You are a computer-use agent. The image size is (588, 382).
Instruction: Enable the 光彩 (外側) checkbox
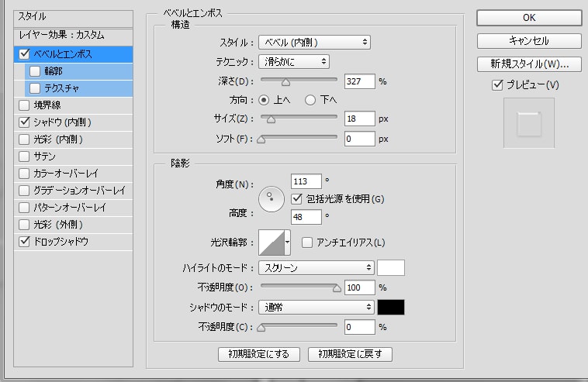pyautogui.click(x=24, y=225)
